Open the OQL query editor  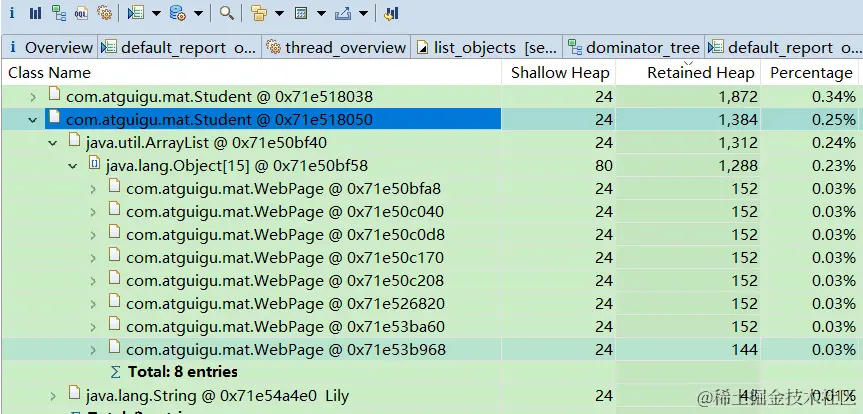click(81, 13)
